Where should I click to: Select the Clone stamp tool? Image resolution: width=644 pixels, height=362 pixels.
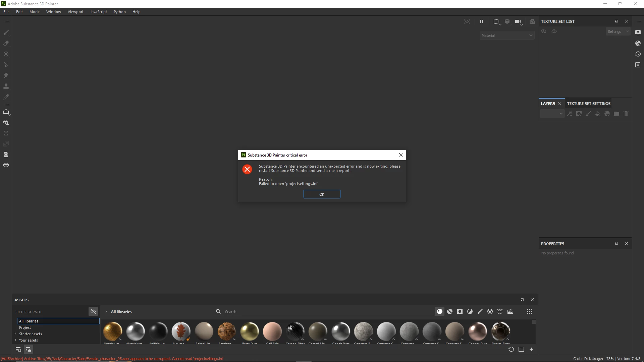[x=6, y=86]
